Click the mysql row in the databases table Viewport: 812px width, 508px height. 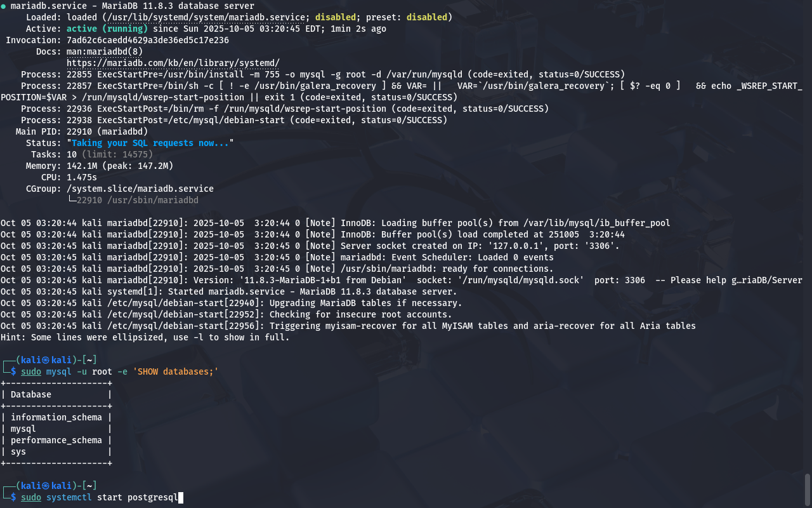tap(23, 429)
